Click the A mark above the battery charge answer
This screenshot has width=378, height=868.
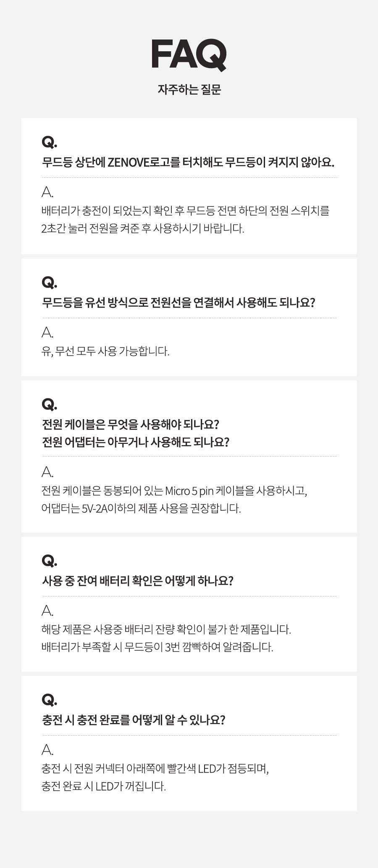click(47, 193)
